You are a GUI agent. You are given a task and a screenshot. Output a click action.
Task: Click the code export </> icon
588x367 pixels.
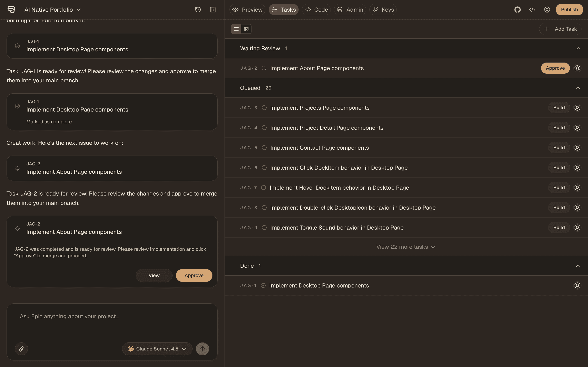pyautogui.click(x=532, y=9)
